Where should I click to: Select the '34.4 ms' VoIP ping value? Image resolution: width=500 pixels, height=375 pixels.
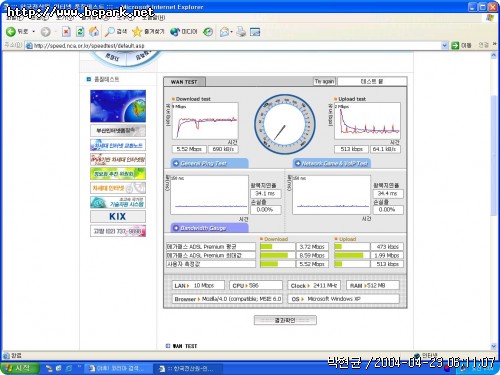388,194
